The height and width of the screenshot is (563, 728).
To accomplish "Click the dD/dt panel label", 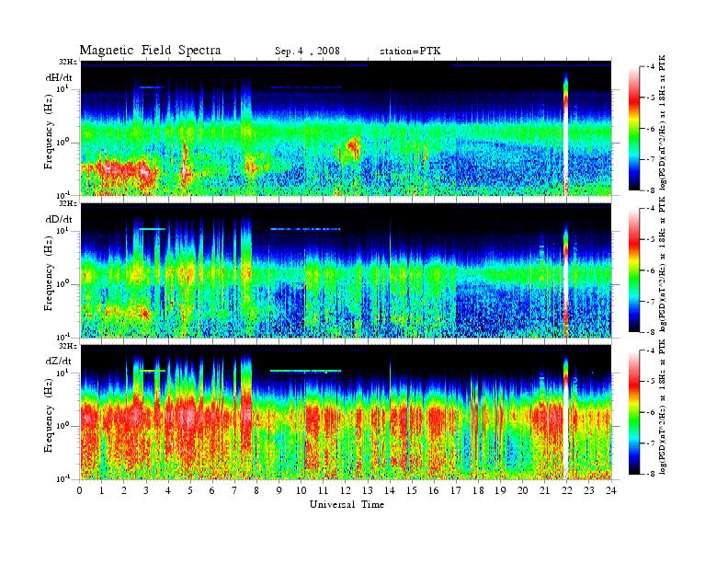I will pyautogui.click(x=59, y=219).
